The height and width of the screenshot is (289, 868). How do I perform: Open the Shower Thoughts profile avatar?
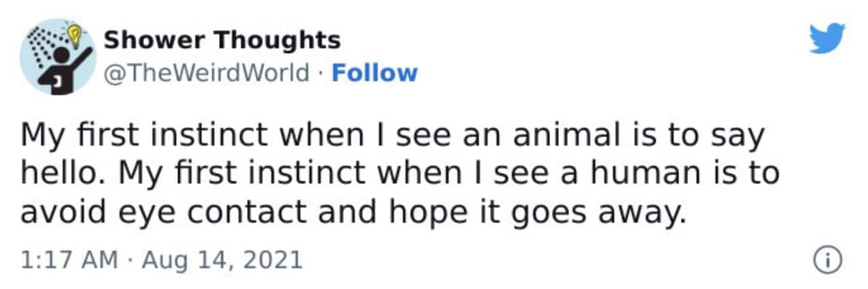[x=57, y=57]
